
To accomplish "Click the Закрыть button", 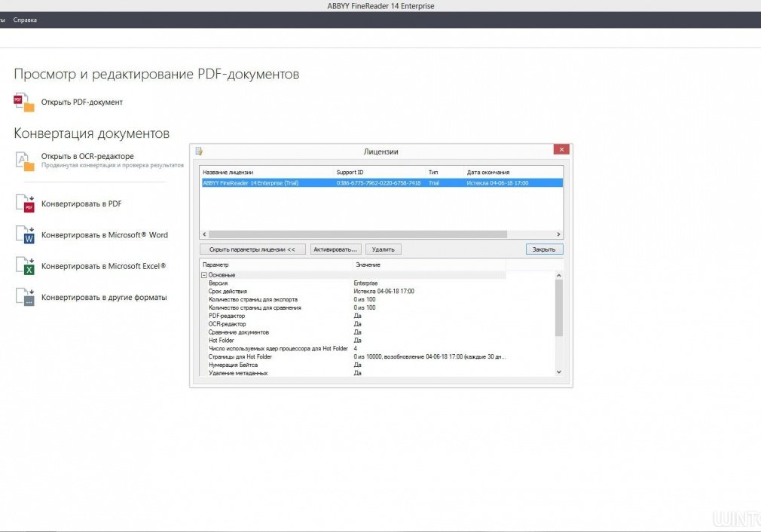I will (544, 249).
